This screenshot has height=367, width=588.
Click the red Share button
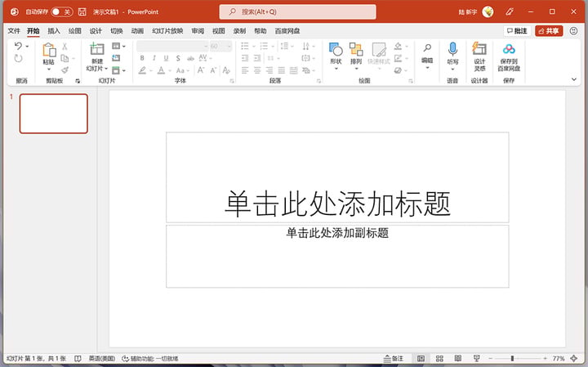pyautogui.click(x=549, y=31)
